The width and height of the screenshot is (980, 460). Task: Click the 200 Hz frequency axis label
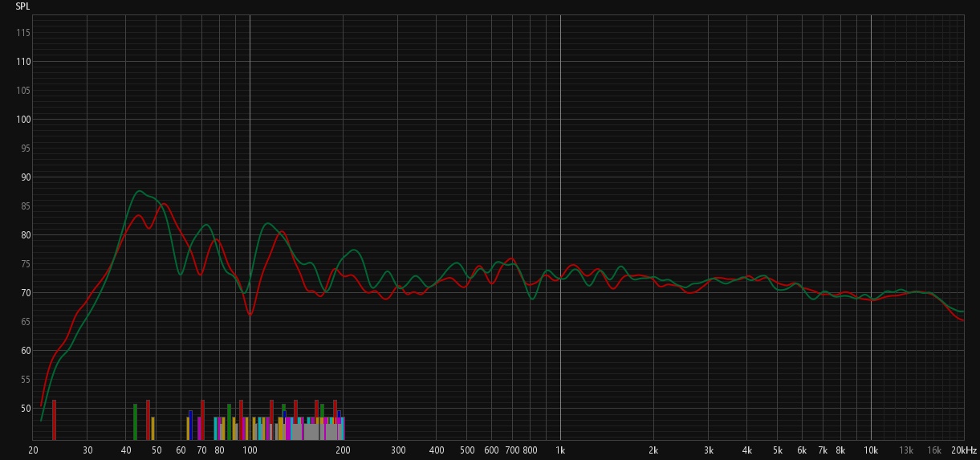[x=343, y=450]
